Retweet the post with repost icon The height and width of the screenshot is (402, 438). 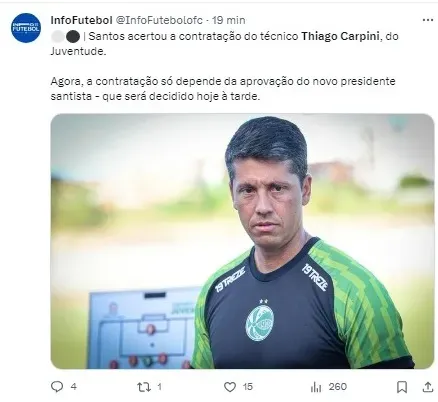(x=144, y=387)
